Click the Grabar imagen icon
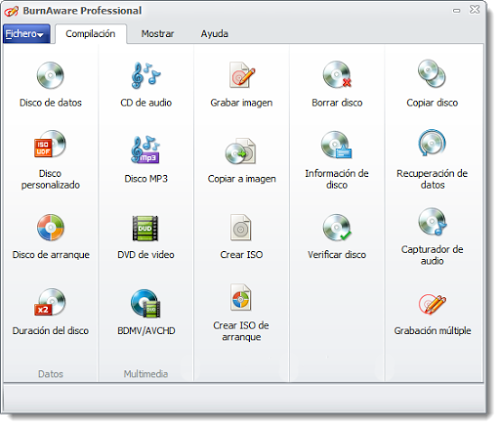This screenshot has height=427, width=500. pos(242,75)
